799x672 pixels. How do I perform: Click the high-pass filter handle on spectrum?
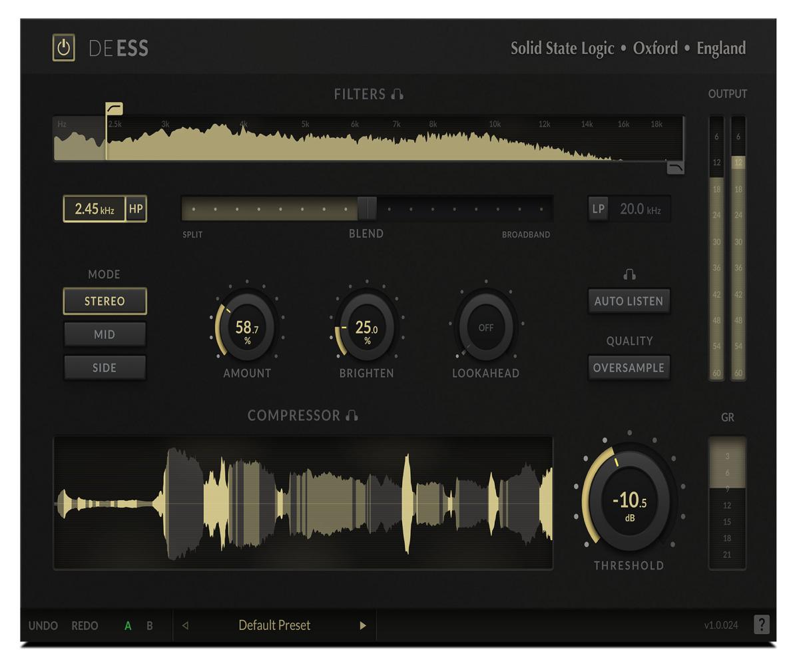(114, 109)
